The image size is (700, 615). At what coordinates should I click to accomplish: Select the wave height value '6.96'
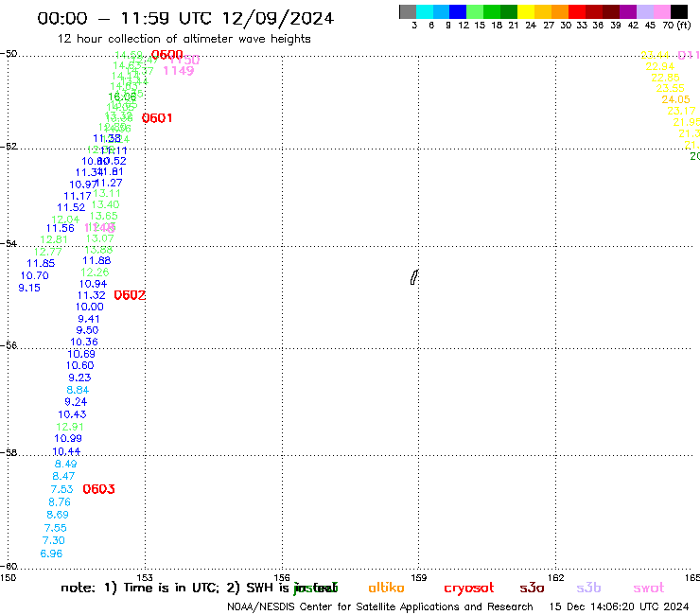pos(51,553)
